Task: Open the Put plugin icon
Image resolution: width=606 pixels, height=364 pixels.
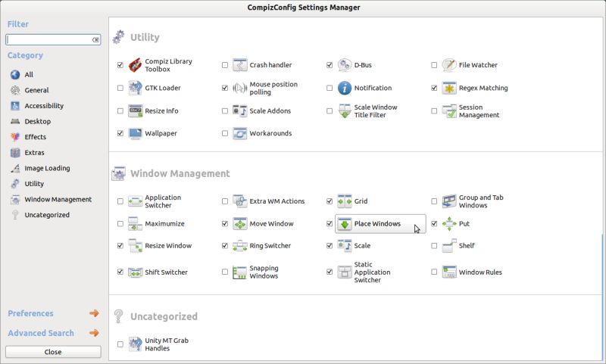Action: coord(449,223)
